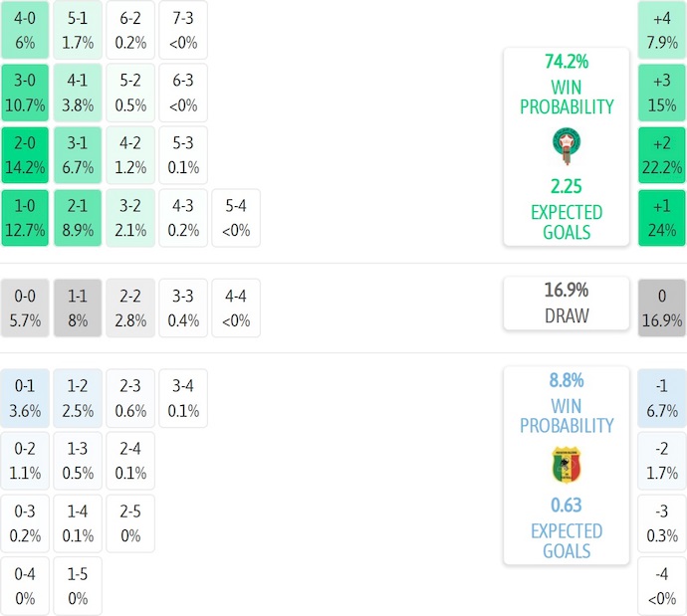Select the 1-2 scoreline tile

78,398
